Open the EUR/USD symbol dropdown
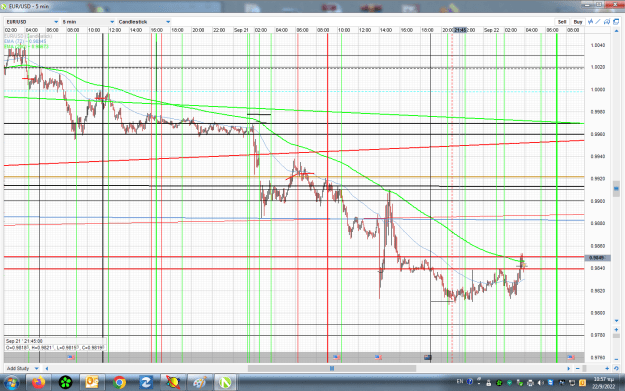This screenshot has height=391, width=625. tap(31, 22)
